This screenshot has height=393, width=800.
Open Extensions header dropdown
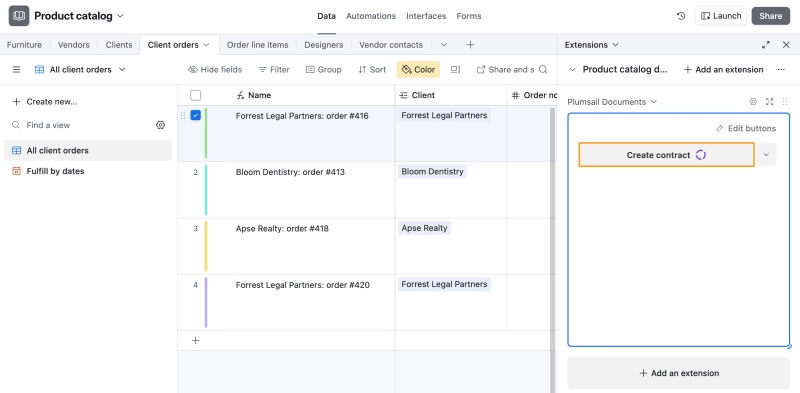615,45
